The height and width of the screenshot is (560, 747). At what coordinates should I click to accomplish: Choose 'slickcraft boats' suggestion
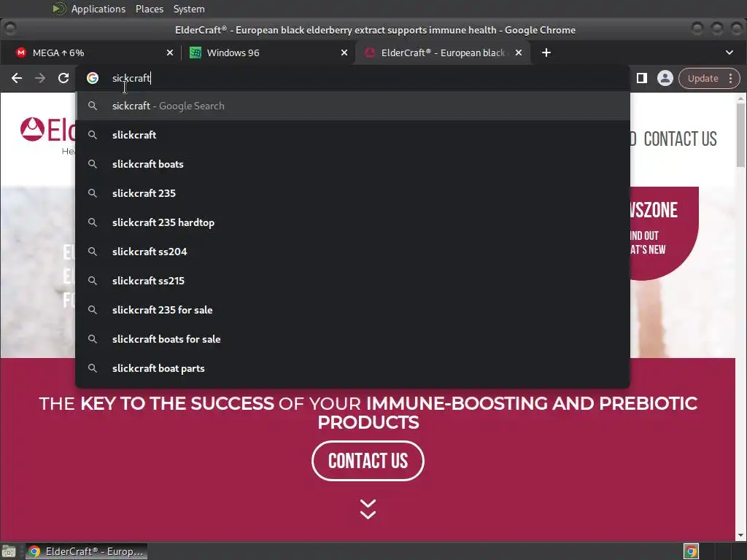352,164
